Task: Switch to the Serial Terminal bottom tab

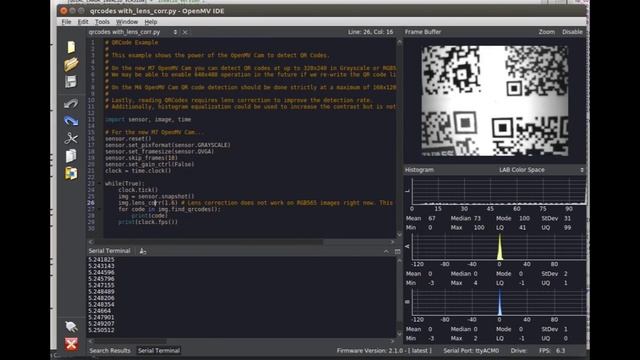Action: pos(159,350)
